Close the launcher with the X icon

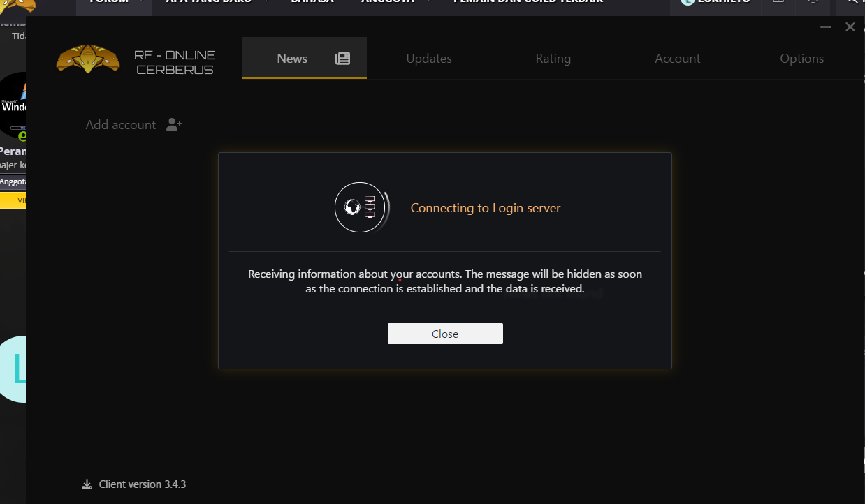[x=850, y=27]
